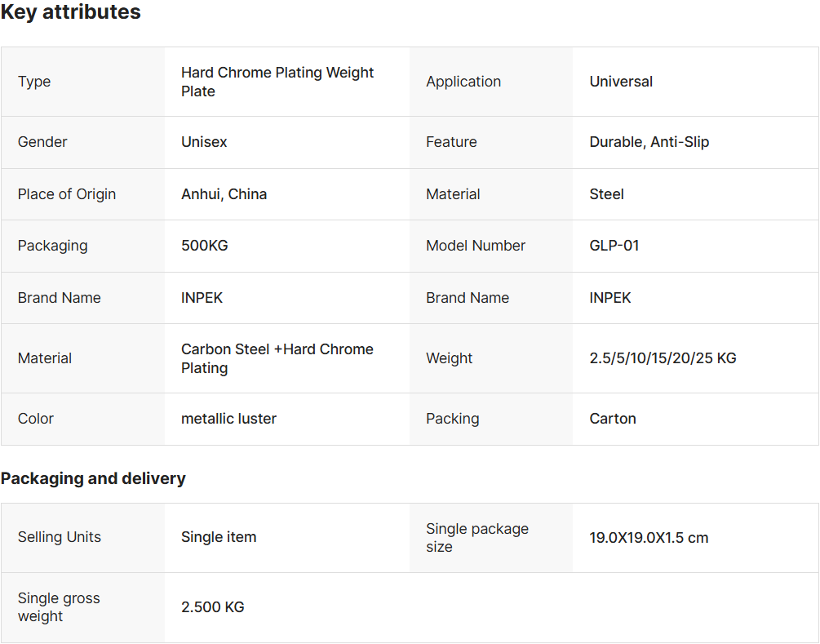Click the Universal application value
The height and width of the screenshot is (644, 820).
coord(621,82)
